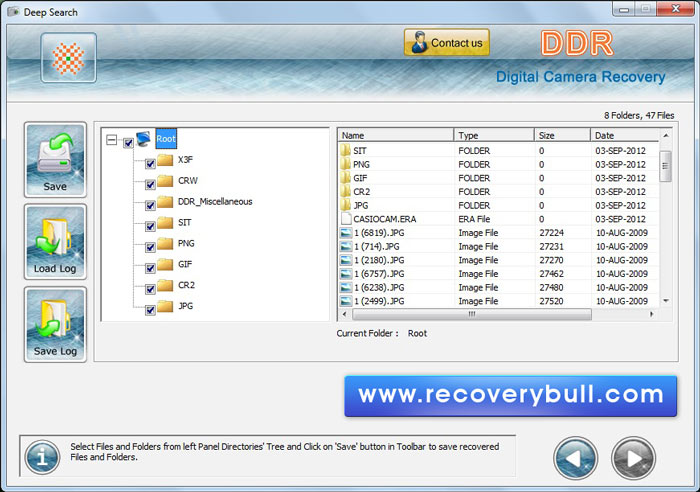This screenshot has height=492, width=700.
Task: Click the CR2 folder icon in the file list
Action: (x=345, y=192)
